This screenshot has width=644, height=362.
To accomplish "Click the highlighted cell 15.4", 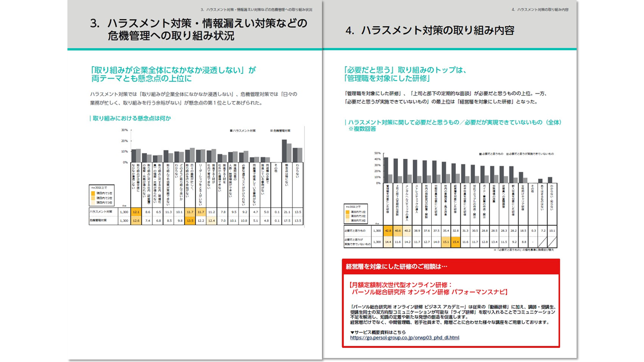I will click(x=456, y=242).
